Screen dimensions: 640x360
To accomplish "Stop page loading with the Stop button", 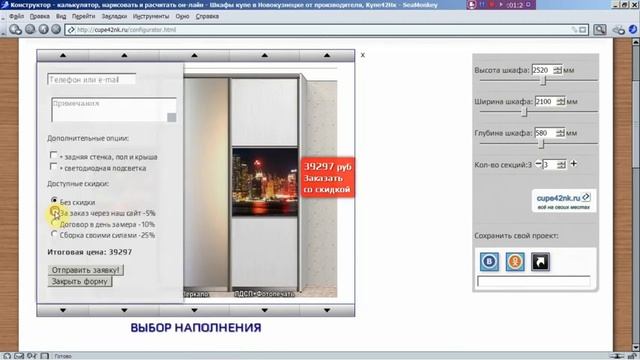I will tap(56, 29).
